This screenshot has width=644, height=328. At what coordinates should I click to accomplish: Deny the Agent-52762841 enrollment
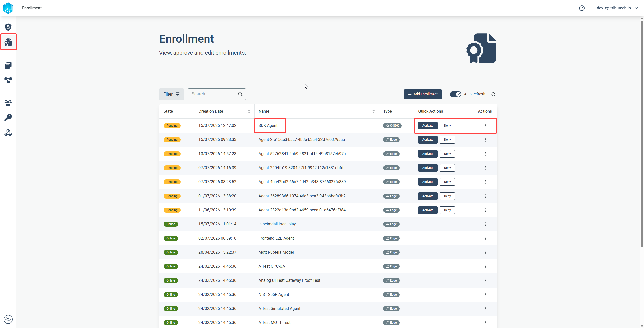click(447, 154)
